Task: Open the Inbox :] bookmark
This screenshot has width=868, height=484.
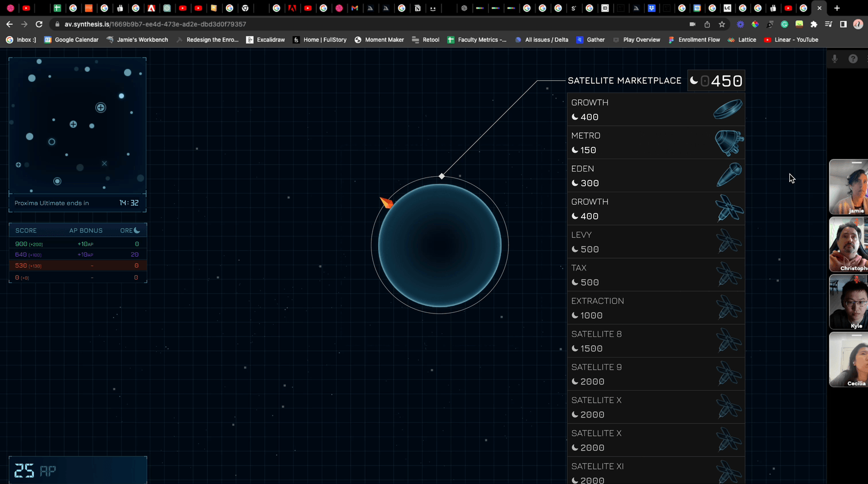Action: click(x=21, y=40)
